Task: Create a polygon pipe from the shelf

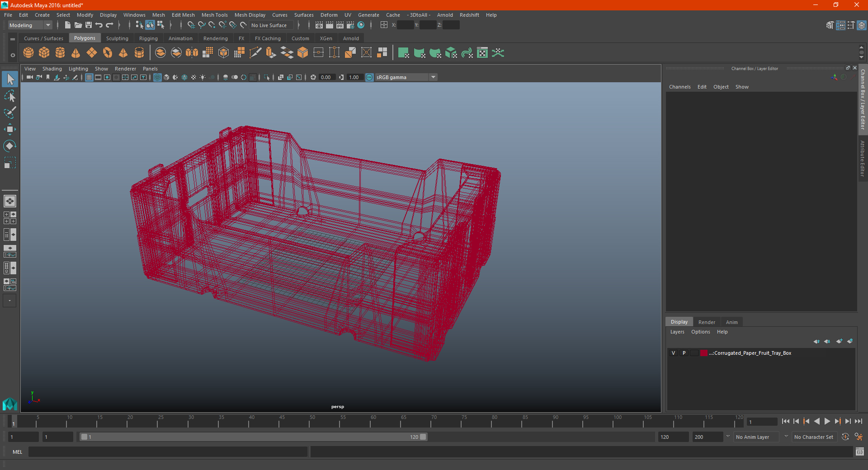Action: [139, 53]
